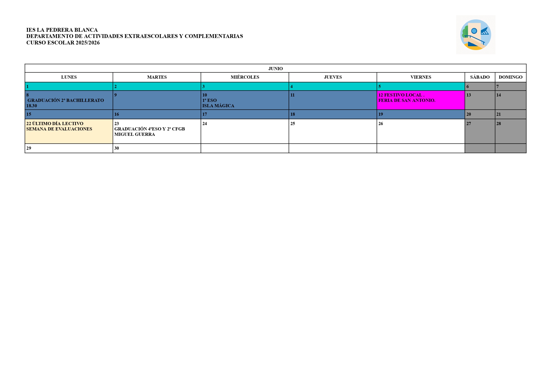
Task: Click the JUNIO month header
Action: click(x=275, y=69)
